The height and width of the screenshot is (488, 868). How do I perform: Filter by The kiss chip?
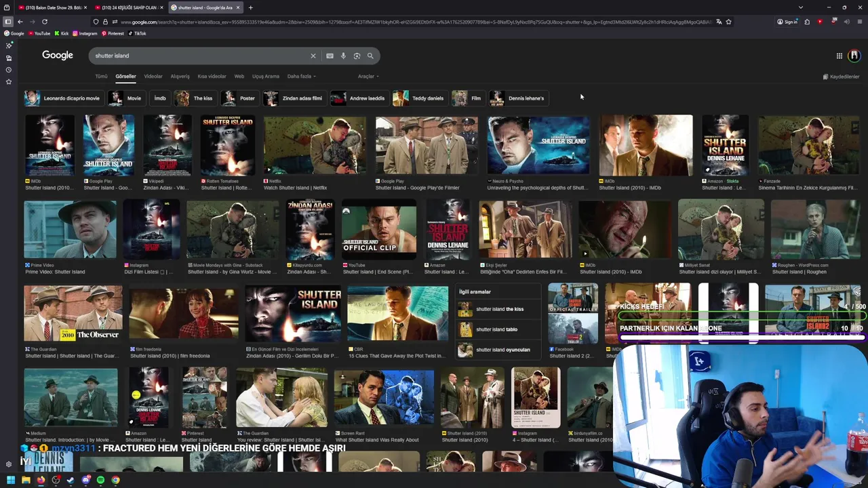tap(195, 98)
